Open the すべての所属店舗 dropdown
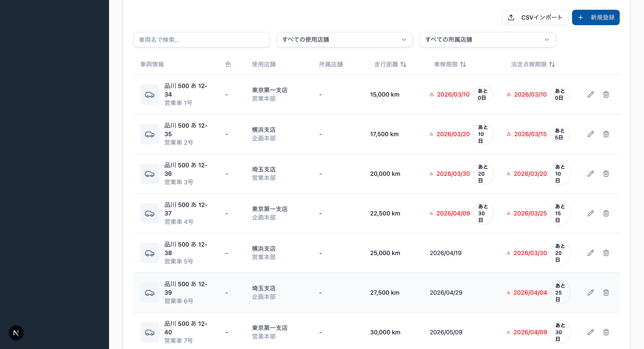The height and width of the screenshot is (349, 644). point(487,40)
